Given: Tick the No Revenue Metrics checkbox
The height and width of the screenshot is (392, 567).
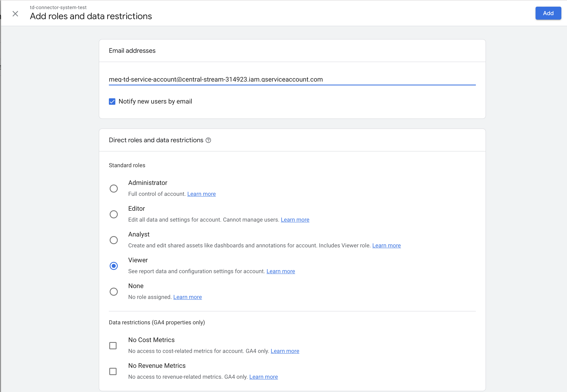Looking at the screenshot, I should tap(113, 371).
